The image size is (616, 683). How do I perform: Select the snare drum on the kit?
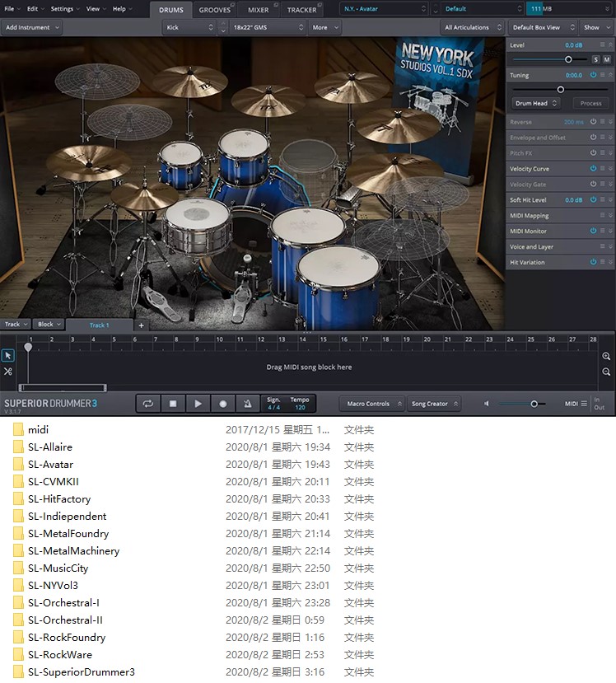197,227
